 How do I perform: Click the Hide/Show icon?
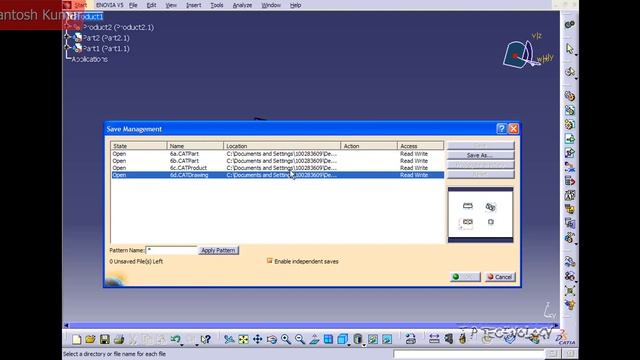[x=373, y=339]
